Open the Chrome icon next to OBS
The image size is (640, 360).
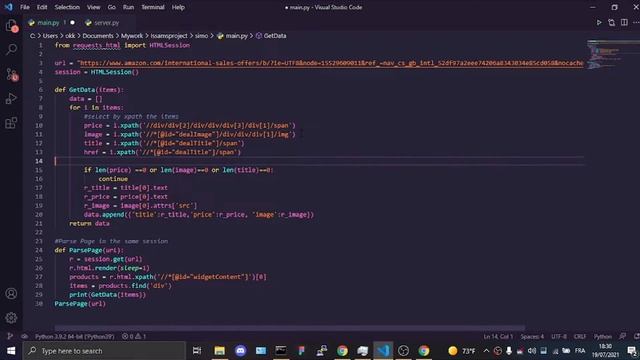click(x=424, y=351)
